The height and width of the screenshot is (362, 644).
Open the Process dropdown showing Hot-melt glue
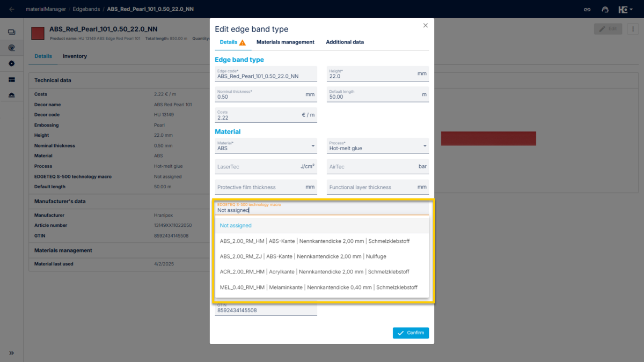coord(377,145)
